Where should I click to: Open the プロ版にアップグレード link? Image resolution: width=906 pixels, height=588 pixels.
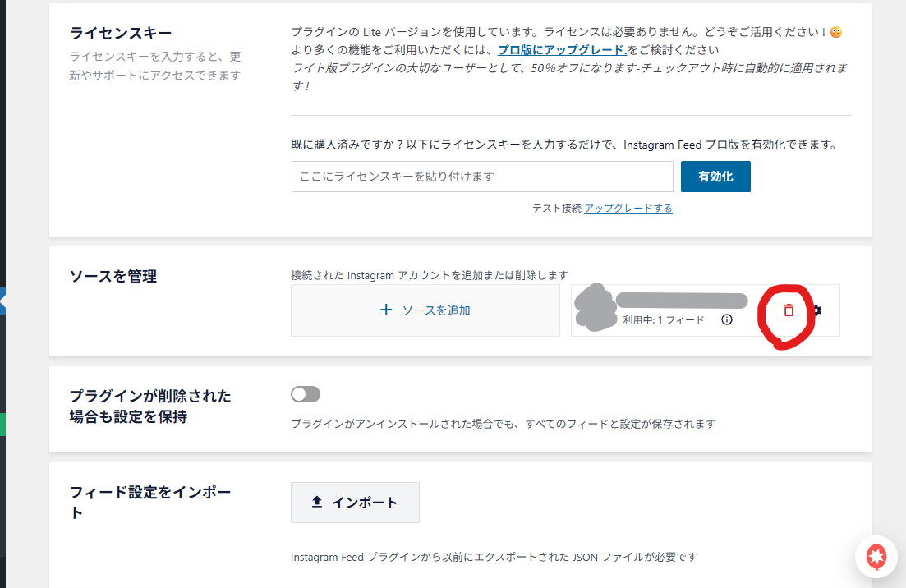pyautogui.click(x=563, y=49)
